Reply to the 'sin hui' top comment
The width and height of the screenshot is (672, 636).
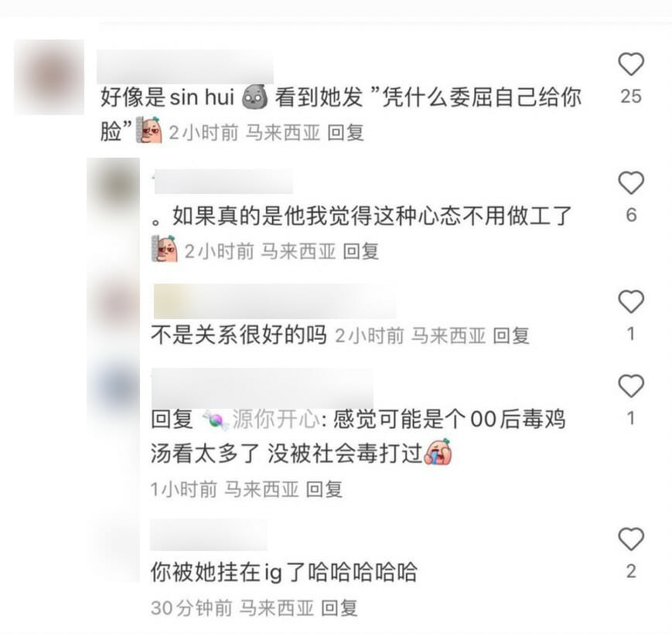pos(346,132)
